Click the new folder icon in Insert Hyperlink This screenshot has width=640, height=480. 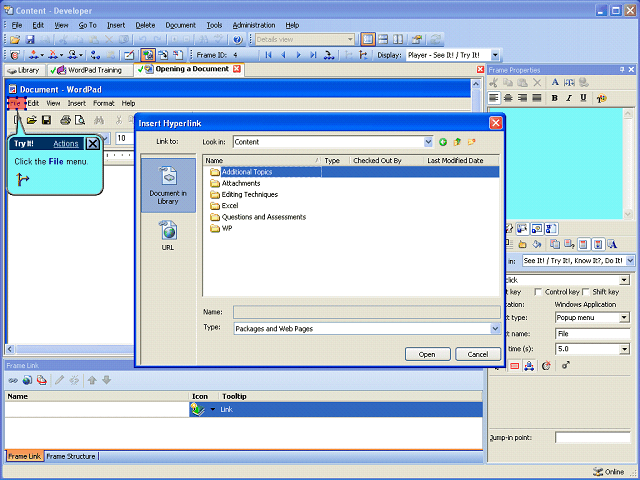471,142
